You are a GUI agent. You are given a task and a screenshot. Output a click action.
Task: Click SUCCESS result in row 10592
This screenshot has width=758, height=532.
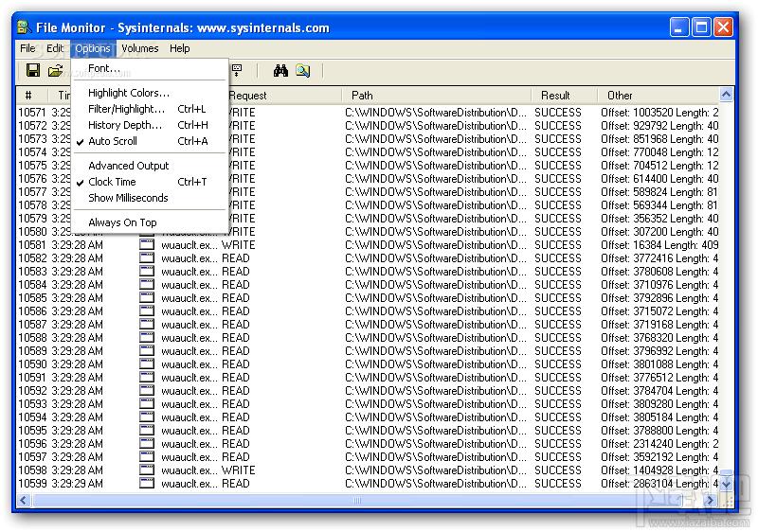click(558, 391)
